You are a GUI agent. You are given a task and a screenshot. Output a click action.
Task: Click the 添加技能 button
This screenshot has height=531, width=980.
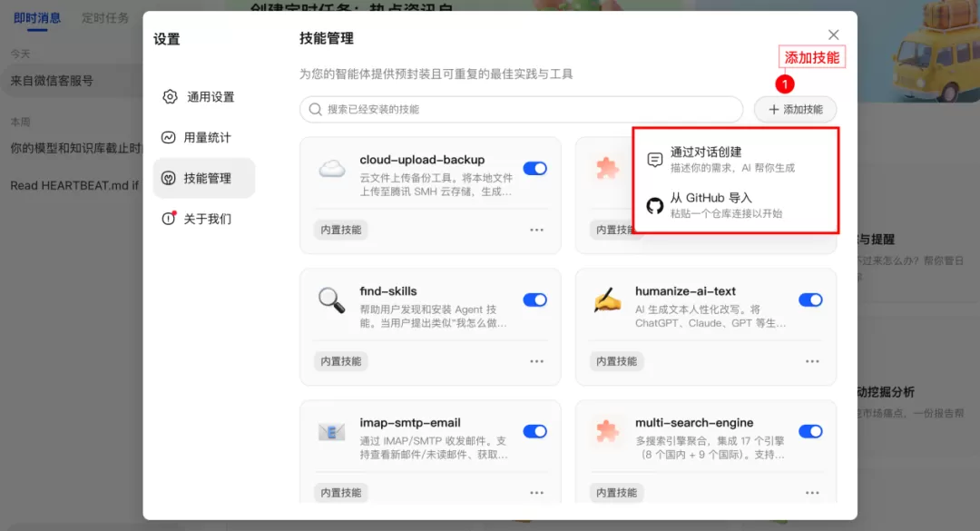(795, 110)
